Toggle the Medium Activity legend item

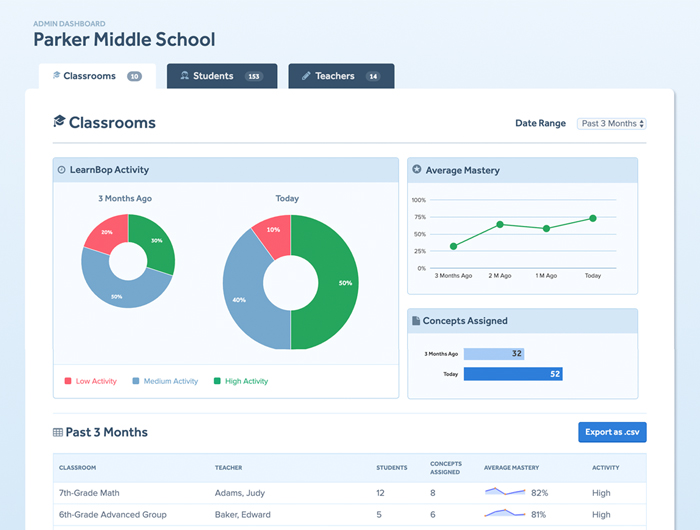coord(165,381)
